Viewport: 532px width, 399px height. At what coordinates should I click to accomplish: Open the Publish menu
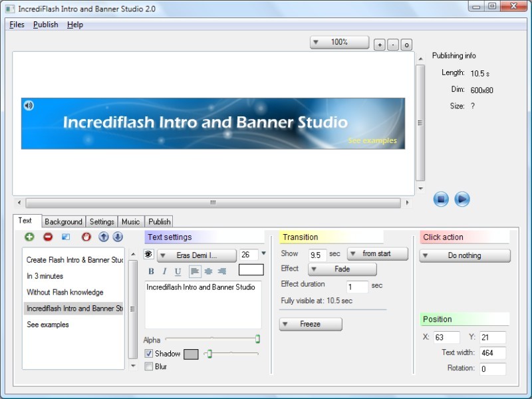point(45,25)
